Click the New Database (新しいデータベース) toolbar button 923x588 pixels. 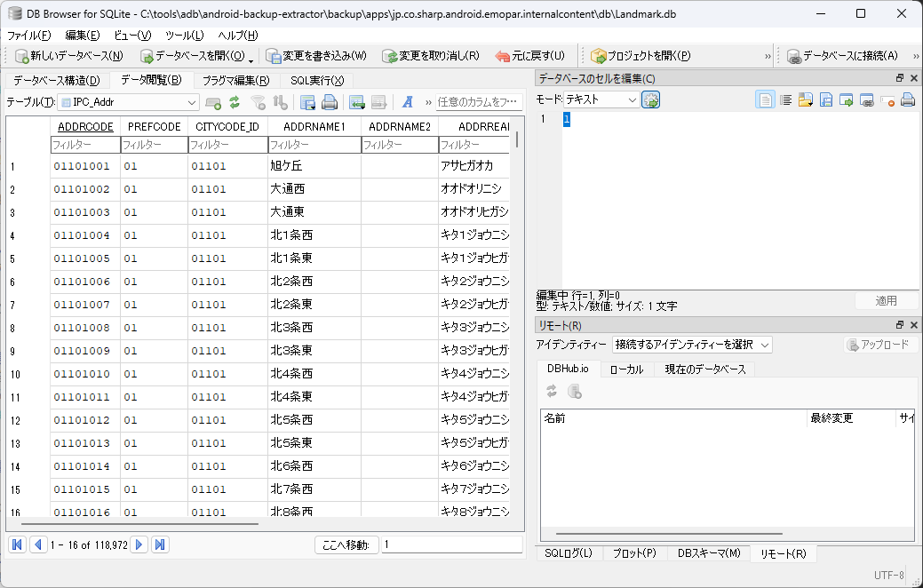pos(69,56)
